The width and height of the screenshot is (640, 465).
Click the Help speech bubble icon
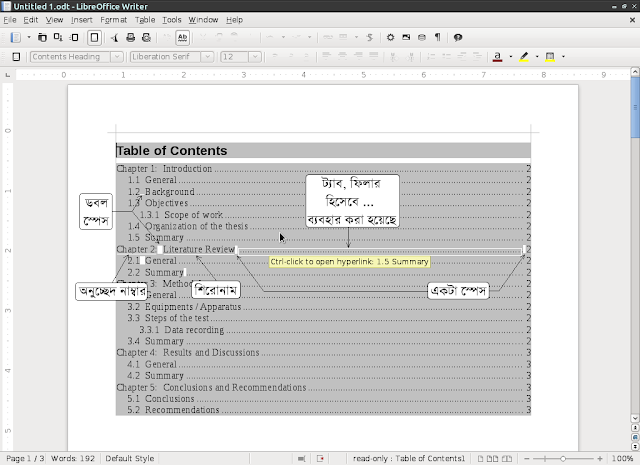coord(458,38)
